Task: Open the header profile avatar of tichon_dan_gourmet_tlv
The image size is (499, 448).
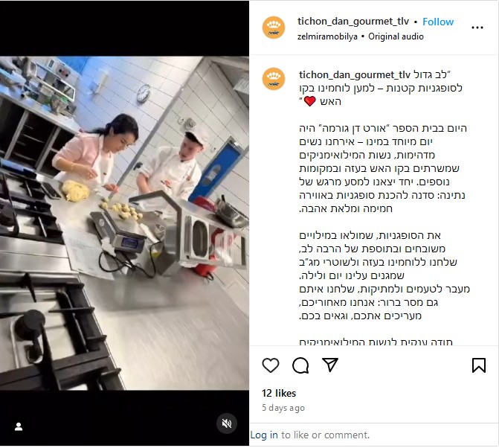Action: click(274, 28)
